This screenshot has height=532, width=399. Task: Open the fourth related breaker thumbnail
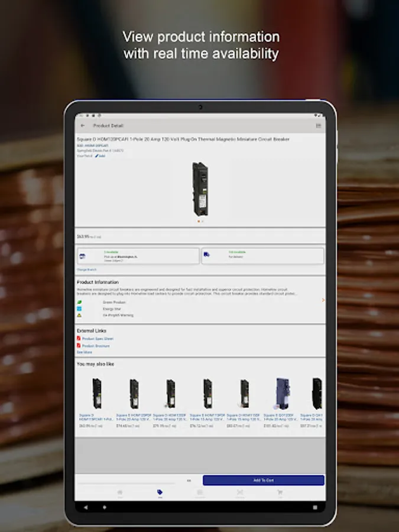(207, 394)
